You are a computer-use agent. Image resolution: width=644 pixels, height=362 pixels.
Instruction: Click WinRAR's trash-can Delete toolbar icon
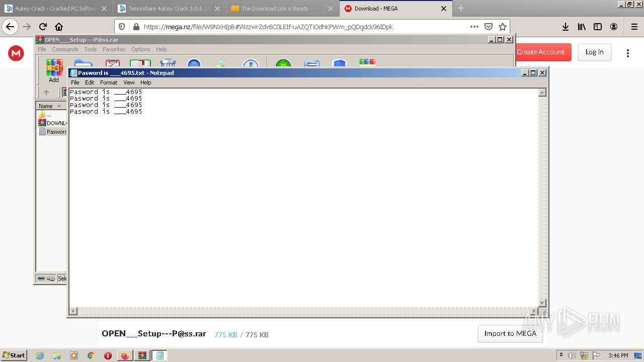tap(168, 63)
